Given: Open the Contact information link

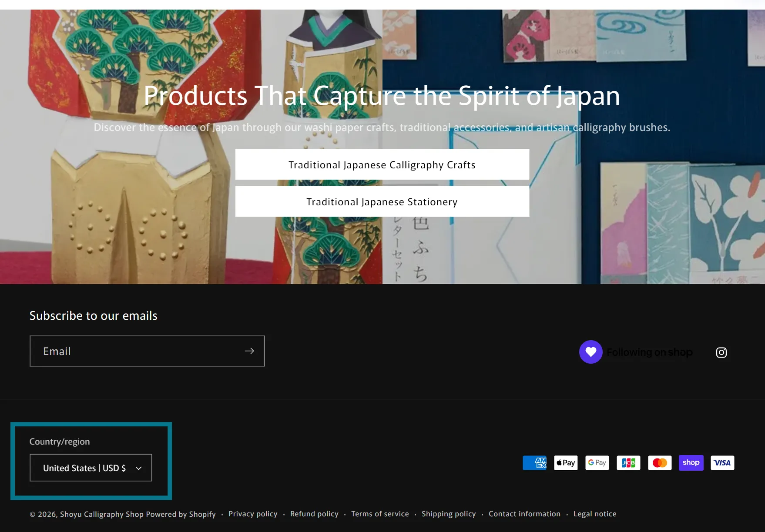Looking at the screenshot, I should point(524,514).
